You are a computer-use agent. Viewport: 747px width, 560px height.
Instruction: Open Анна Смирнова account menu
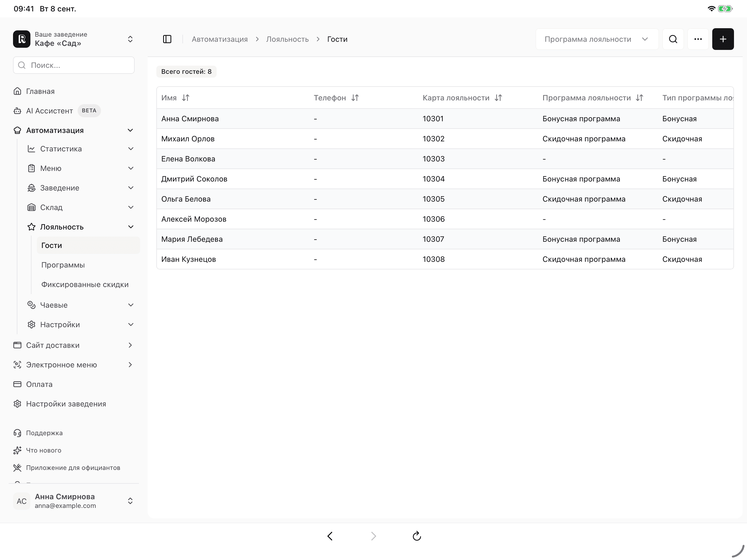[74, 501]
